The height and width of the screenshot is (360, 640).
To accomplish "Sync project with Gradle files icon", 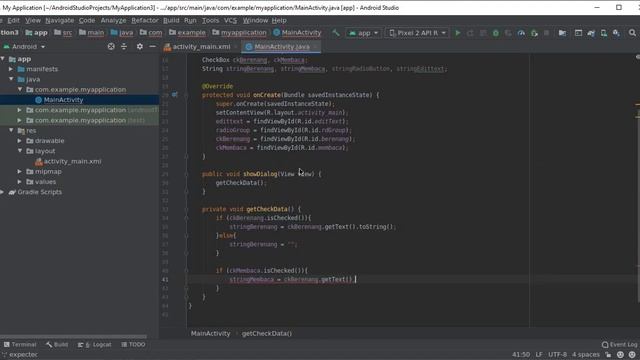I will (591, 33).
